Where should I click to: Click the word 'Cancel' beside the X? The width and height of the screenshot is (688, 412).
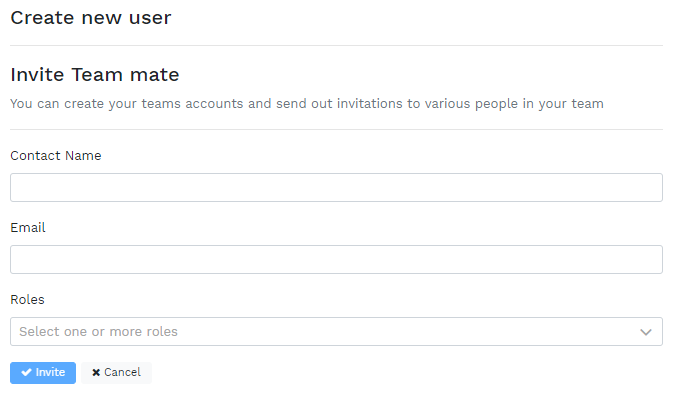pos(122,373)
